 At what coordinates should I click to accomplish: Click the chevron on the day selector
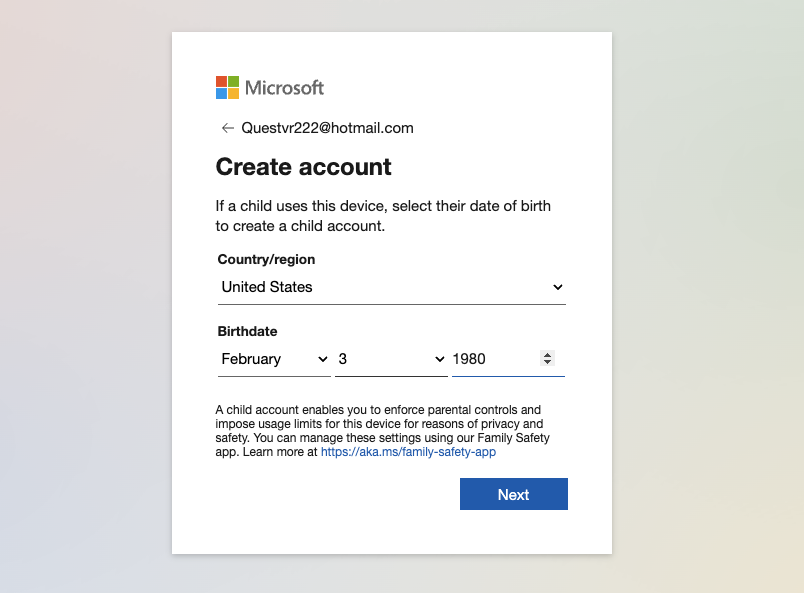(x=439, y=359)
